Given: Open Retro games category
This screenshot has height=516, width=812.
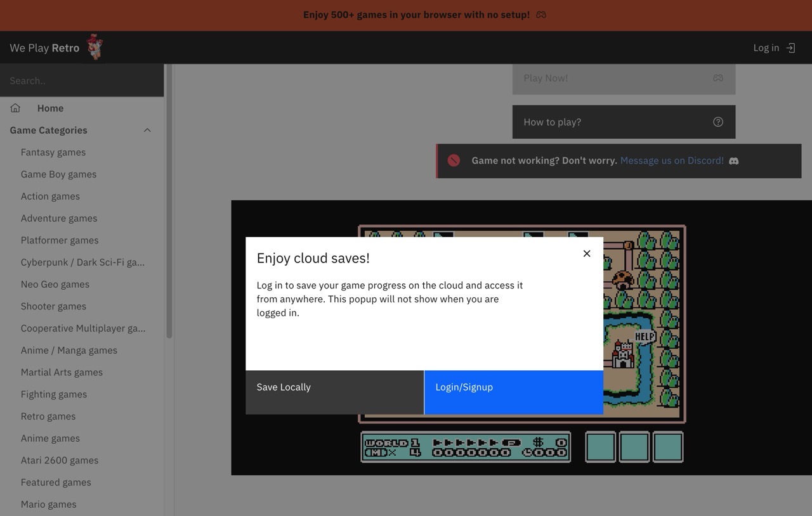Looking at the screenshot, I should 48,416.
